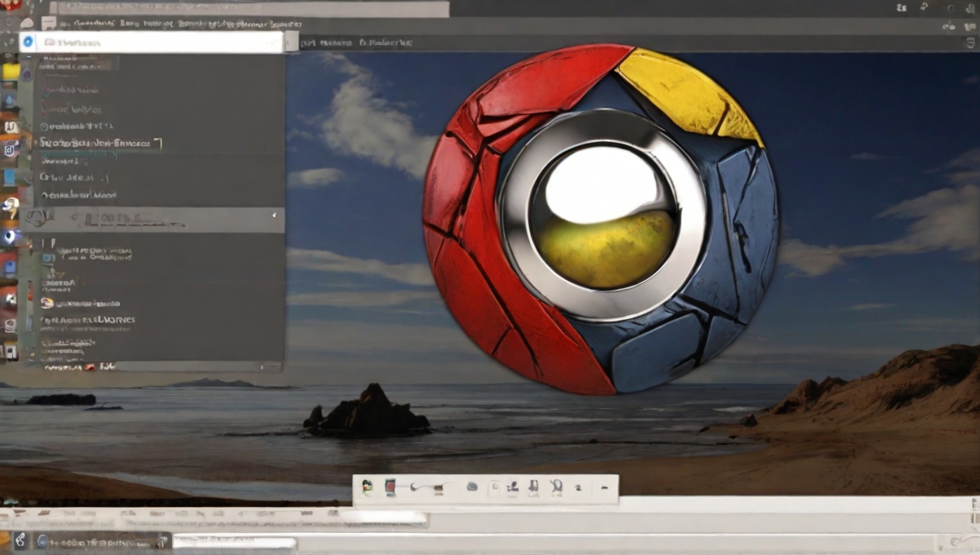This screenshot has width=980, height=555.
Task: Focus the white text field in the bottom taskbar
Action: click(x=235, y=541)
